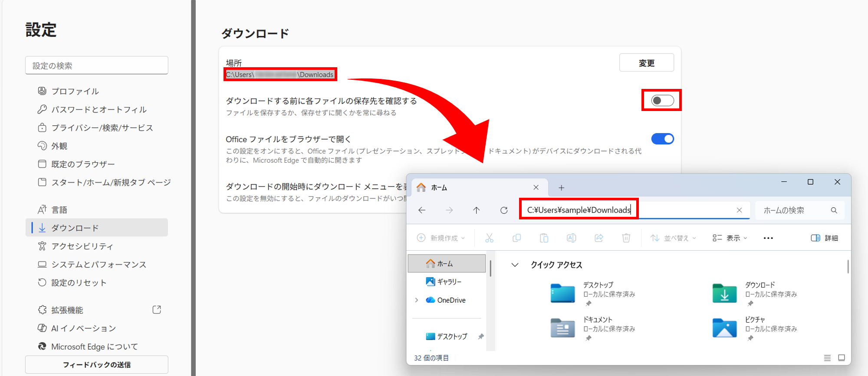Open the ピクチャ folder in Quick Access
The image size is (868, 376).
(x=724, y=328)
